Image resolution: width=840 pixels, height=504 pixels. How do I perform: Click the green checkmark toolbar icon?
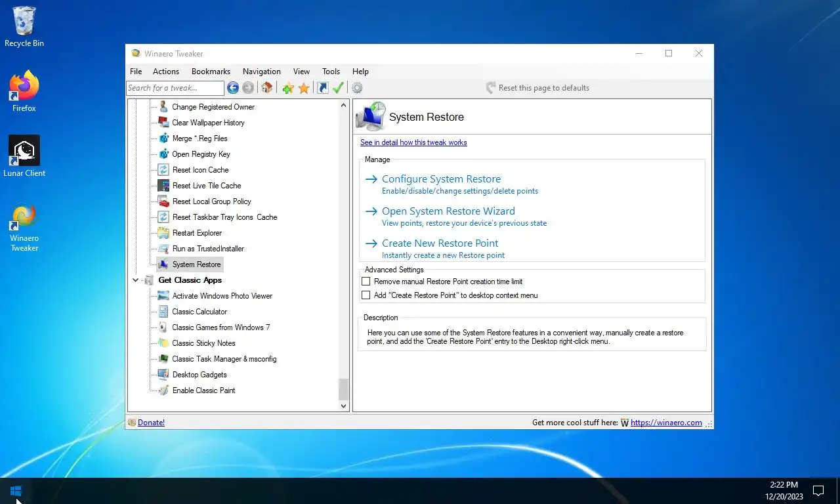(x=339, y=88)
